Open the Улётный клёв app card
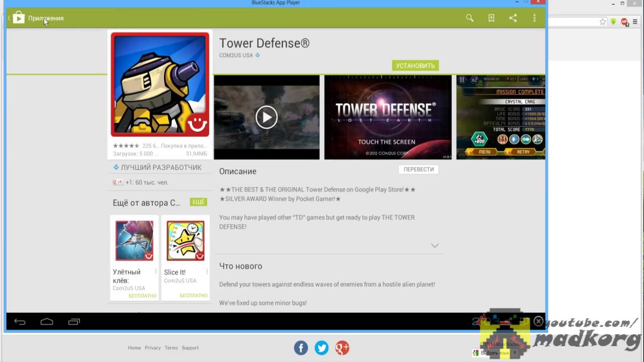This screenshot has width=644, height=362. pyautogui.click(x=134, y=258)
